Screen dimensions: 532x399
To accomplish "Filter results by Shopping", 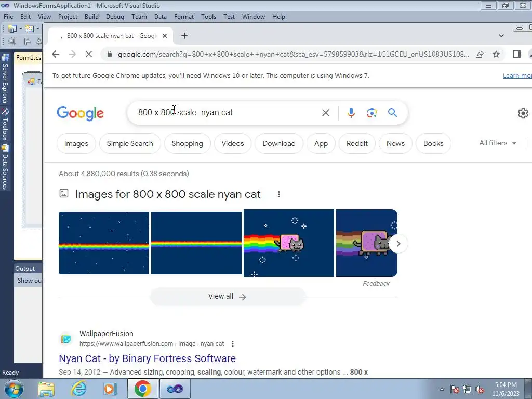I will pyautogui.click(x=187, y=143).
